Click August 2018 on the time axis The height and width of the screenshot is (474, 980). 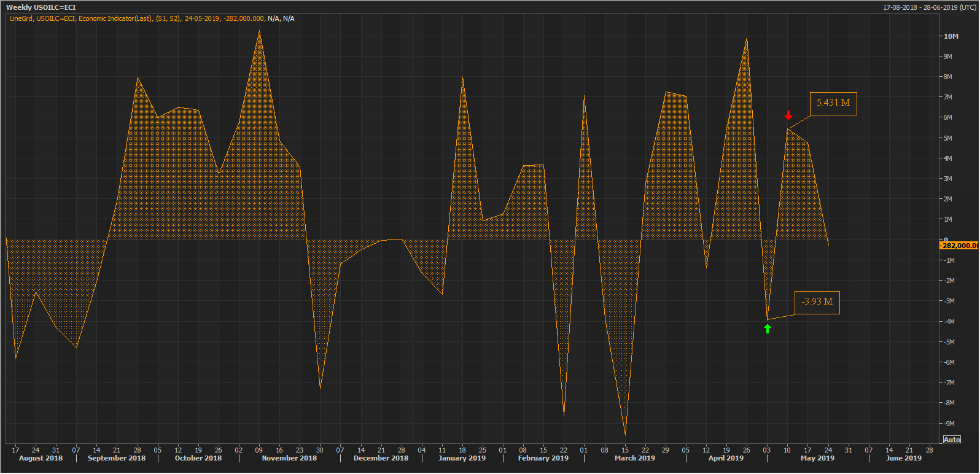point(41,458)
